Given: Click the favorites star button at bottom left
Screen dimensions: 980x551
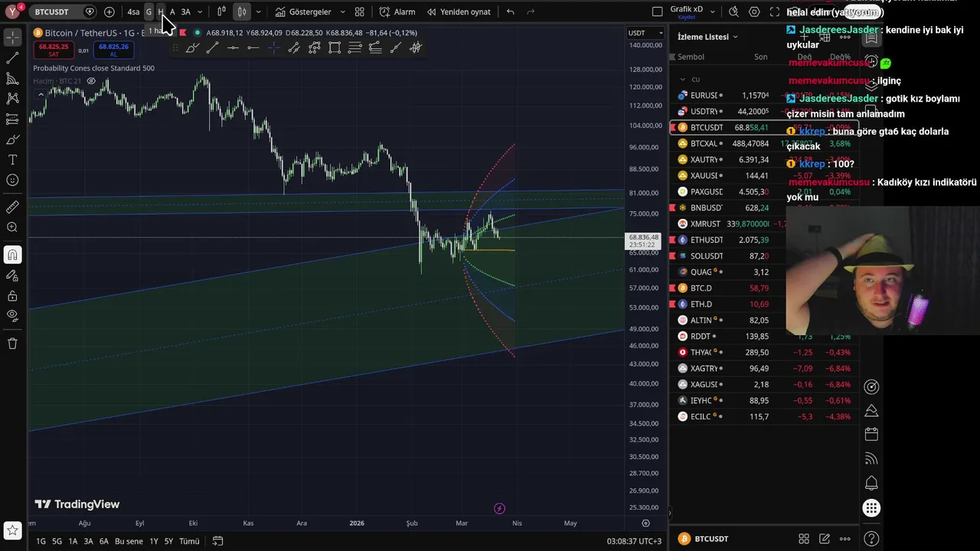Looking at the screenshot, I should 12,530.
